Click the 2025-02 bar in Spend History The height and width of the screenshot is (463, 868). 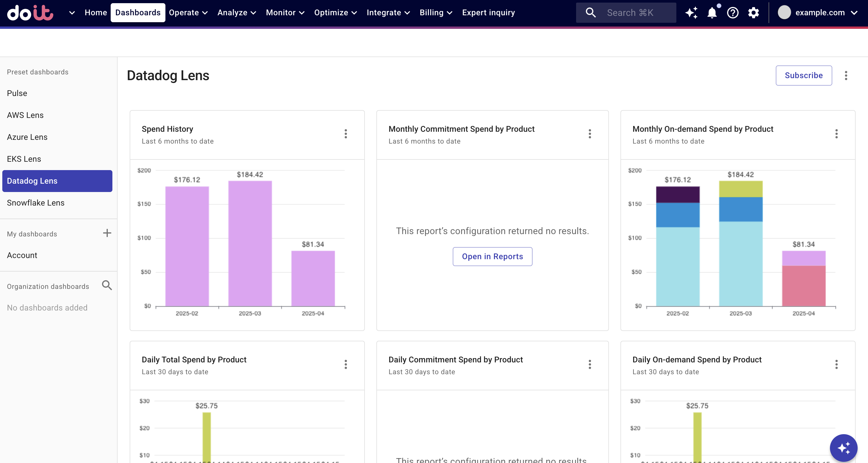[187, 246]
